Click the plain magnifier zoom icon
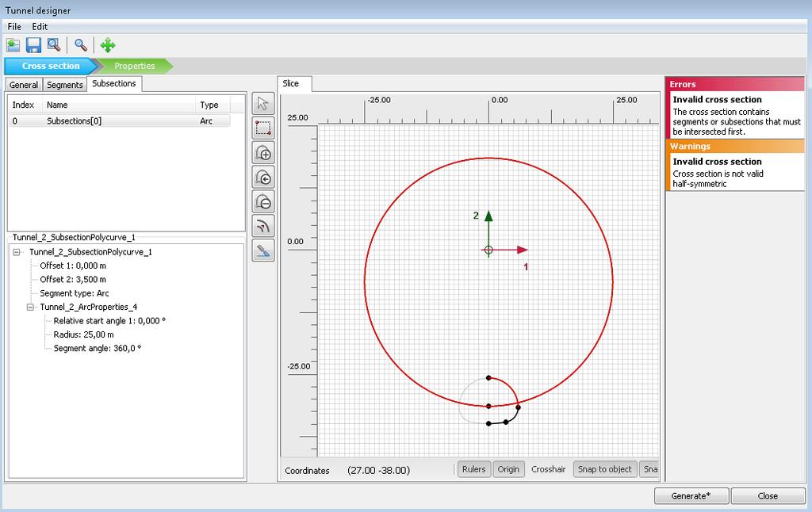The width and height of the screenshot is (812, 512). 81,45
